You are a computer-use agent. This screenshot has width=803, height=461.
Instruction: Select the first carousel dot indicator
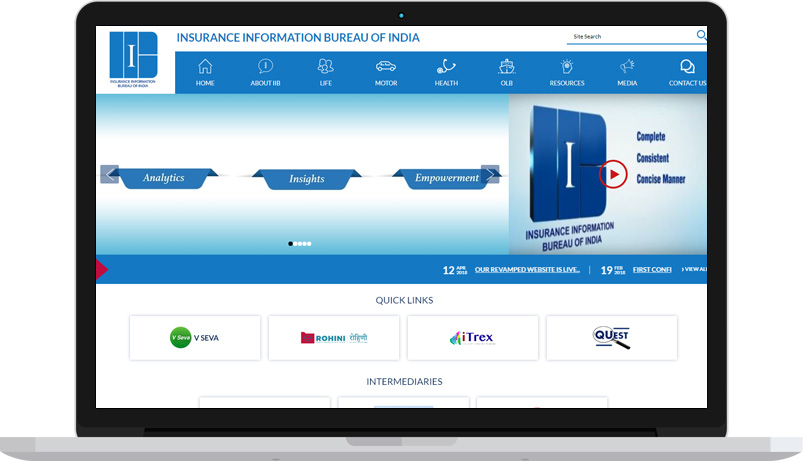[290, 244]
